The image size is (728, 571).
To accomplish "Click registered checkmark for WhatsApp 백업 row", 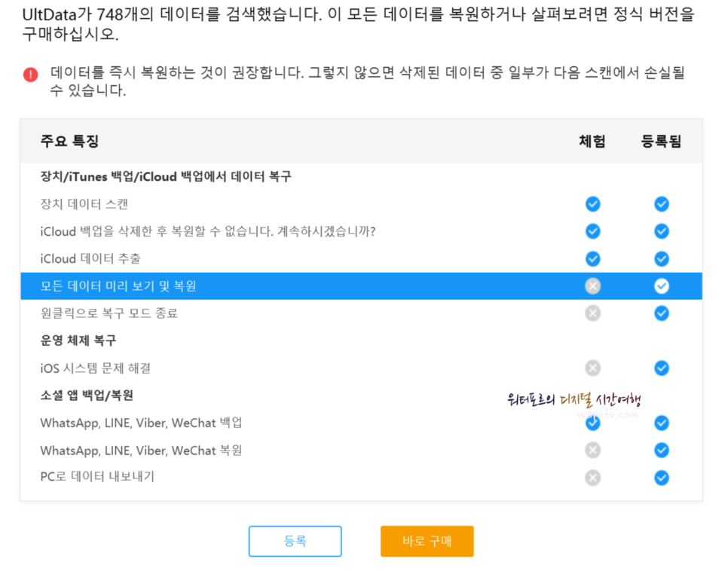I will pyautogui.click(x=661, y=423).
